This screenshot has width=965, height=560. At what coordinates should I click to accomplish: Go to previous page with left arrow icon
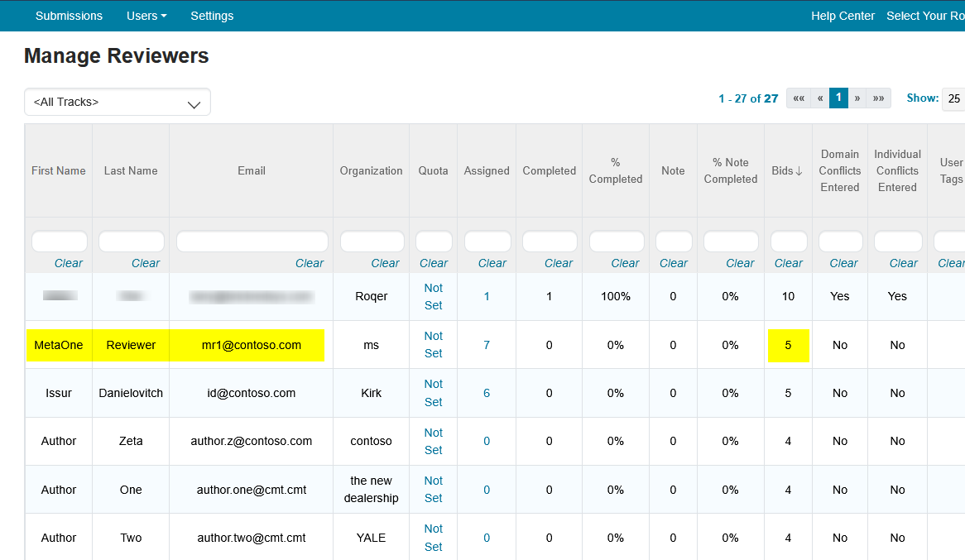point(819,98)
